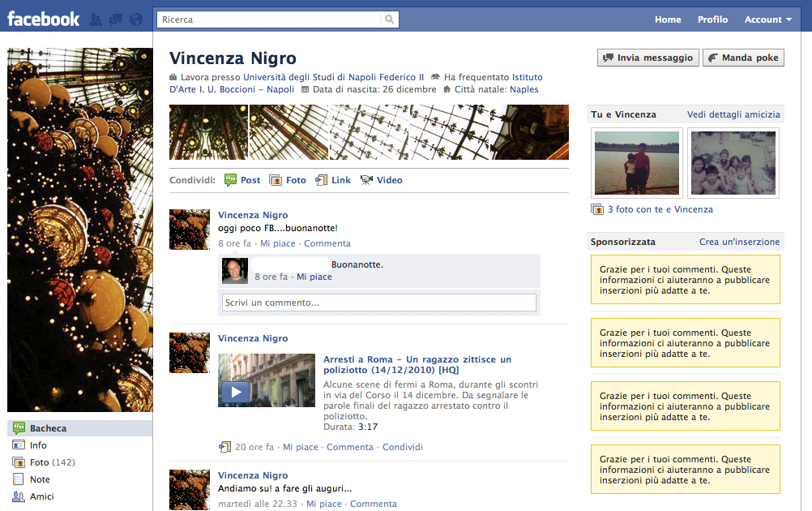Image resolution: width=812 pixels, height=511 pixels.
Task: Open Profilo in the top navigation
Action: point(712,19)
